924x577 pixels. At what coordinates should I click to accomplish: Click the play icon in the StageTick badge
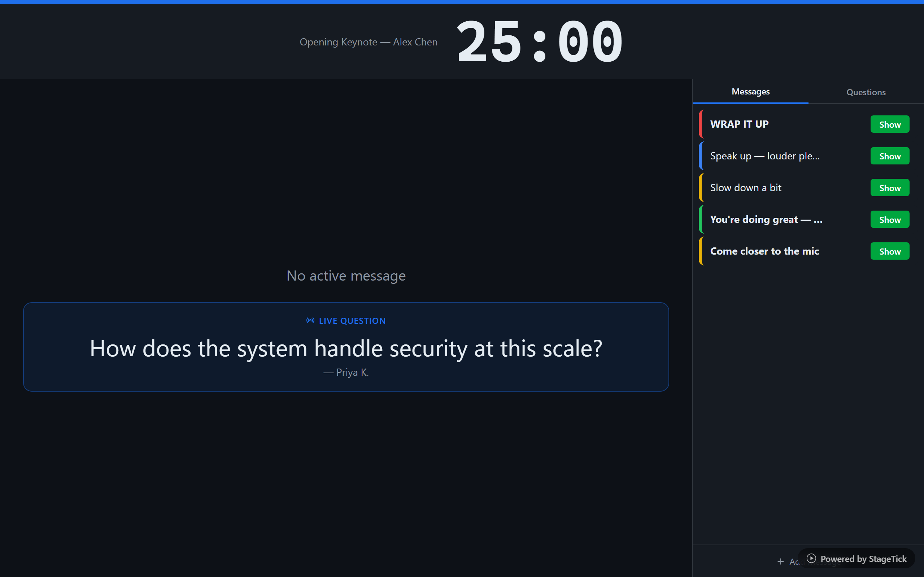[x=812, y=559]
